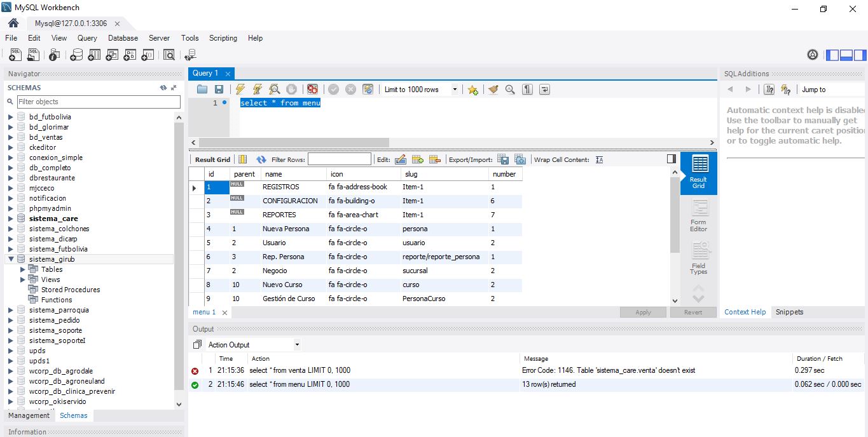868x437 pixels.
Task: Select the Context Help tab
Action: [745, 312]
